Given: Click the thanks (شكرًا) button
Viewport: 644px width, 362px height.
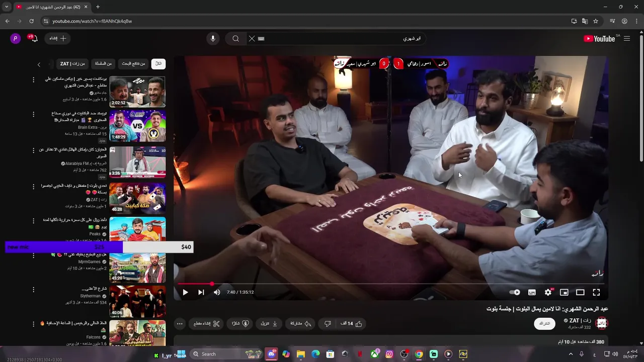Looking at the screenshot, I should [239, 324].
